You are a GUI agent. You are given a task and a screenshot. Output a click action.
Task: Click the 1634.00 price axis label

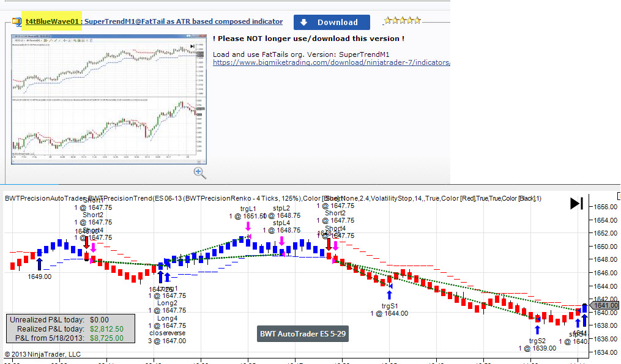point(605,352)
